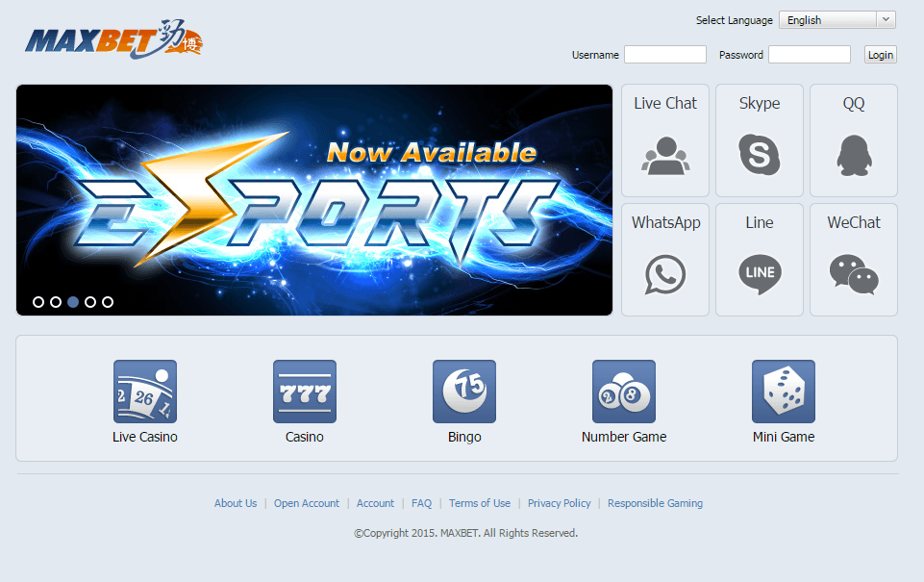Focus the Username input field
The height and width of the screenshot is (582, 924).
665,54
